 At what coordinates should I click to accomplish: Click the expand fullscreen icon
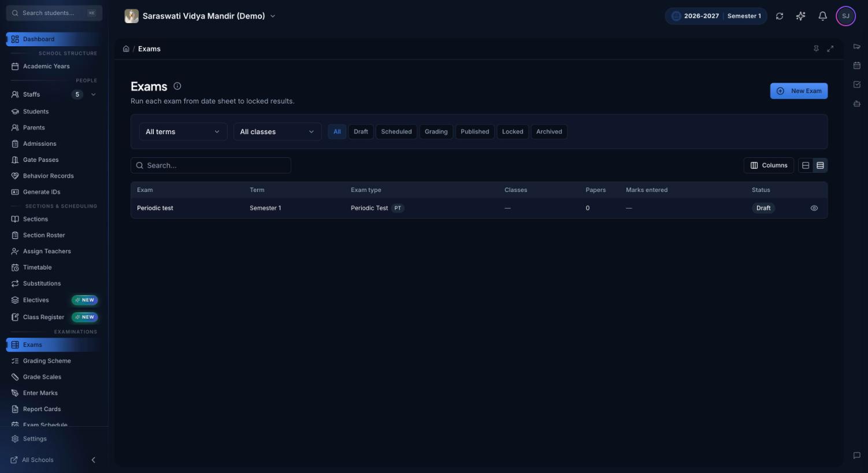pyautogui.click(x=830, y=49)
